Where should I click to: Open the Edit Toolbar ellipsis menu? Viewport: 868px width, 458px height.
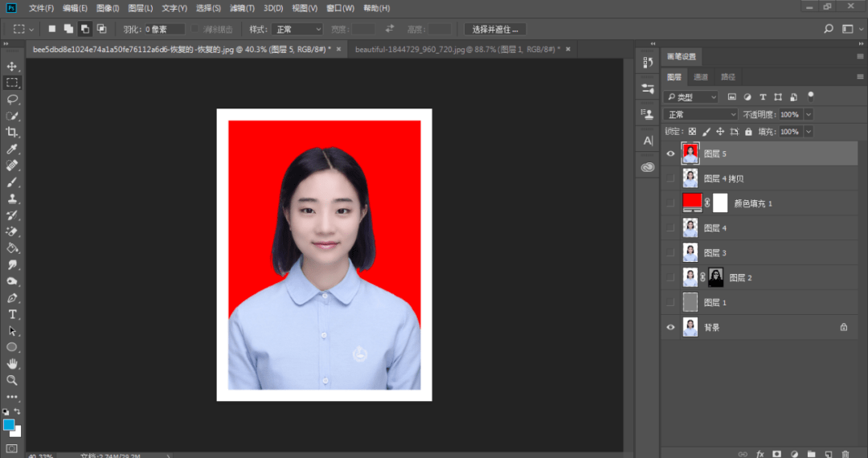pyautogui.click(x=11, y=397)
